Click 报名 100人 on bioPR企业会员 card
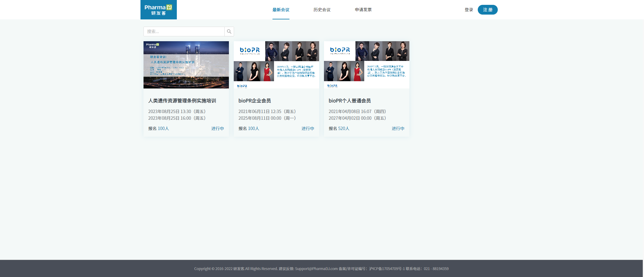 pyautogui.click(x=249, y=128)
